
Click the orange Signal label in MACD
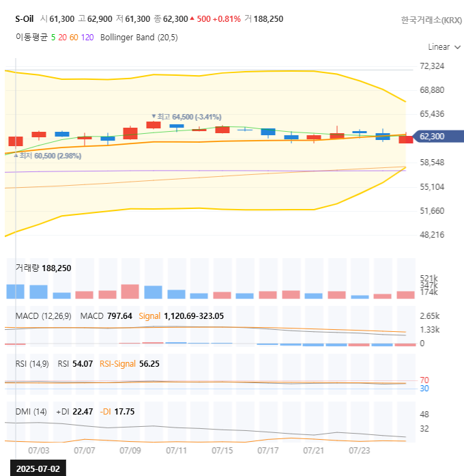(149, 316)
